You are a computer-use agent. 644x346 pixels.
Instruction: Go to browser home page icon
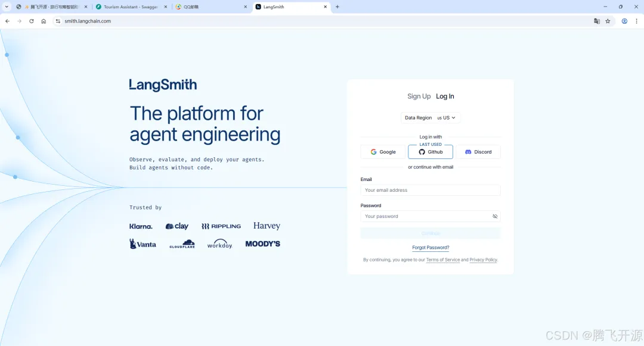pos(44,21)
